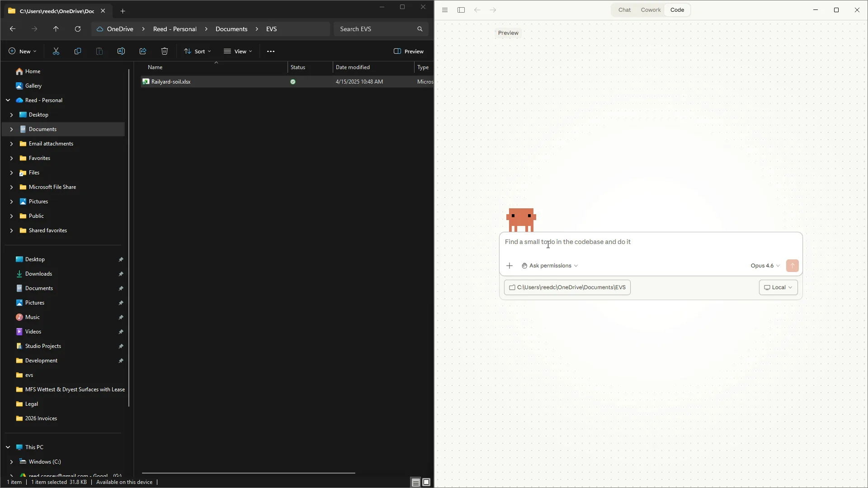Viewport: 868px width, 488px height.
Task: Open the View dropdown menu
Action: pyautogui.click(x=238, y=52)
